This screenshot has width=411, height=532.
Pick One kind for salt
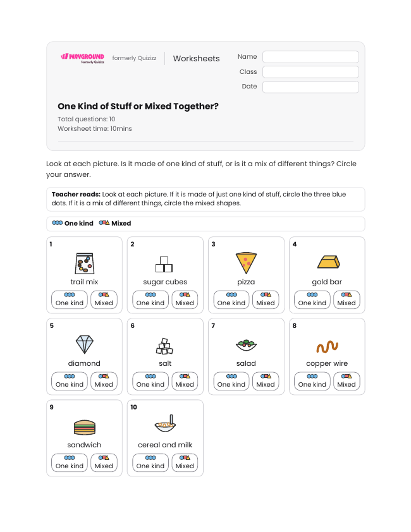150,381
